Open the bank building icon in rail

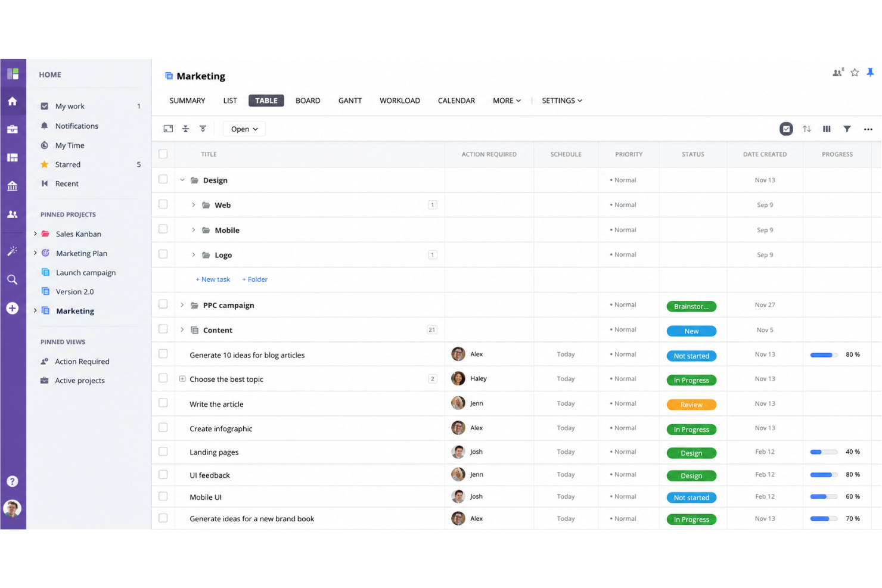click(x=13, y=186)
